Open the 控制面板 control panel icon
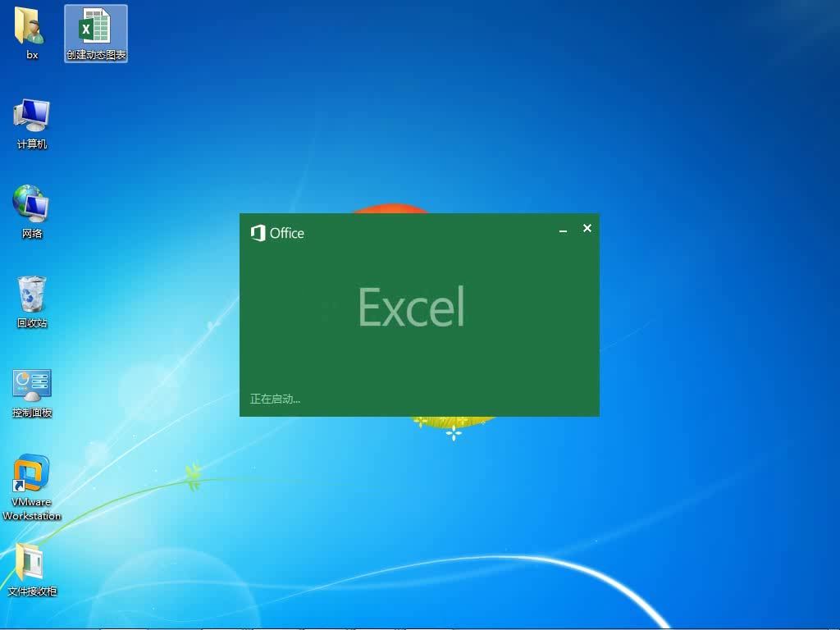Image resolution: width=840 pixels, height=630 pixels. click(x=32, y=385)
